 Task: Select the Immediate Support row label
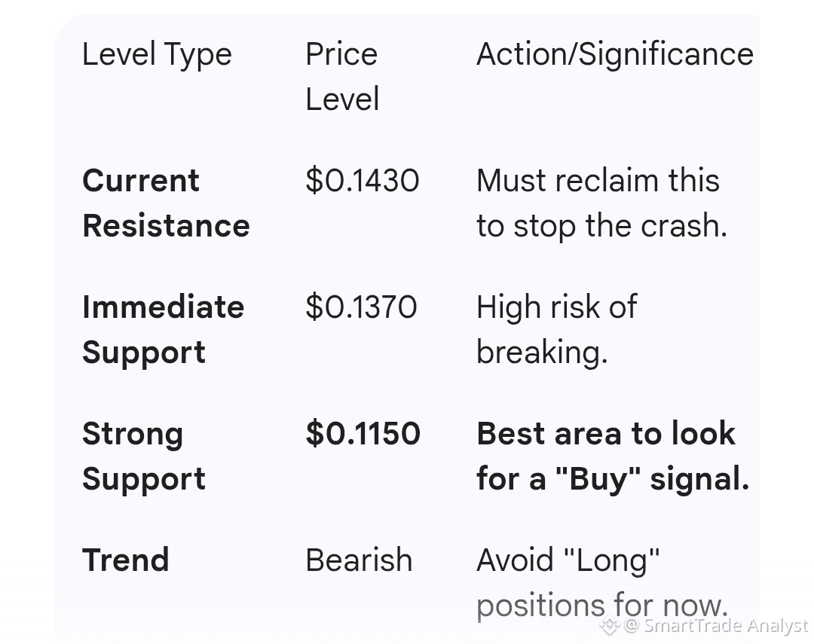(x=163, y=330)
